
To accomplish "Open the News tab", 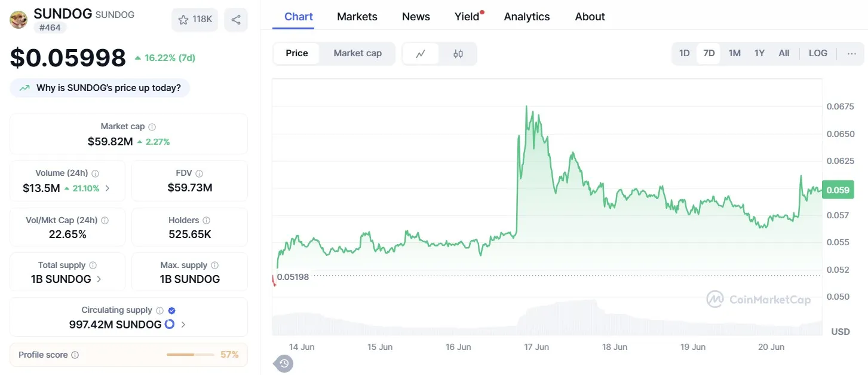I will [x=416, y=17].
